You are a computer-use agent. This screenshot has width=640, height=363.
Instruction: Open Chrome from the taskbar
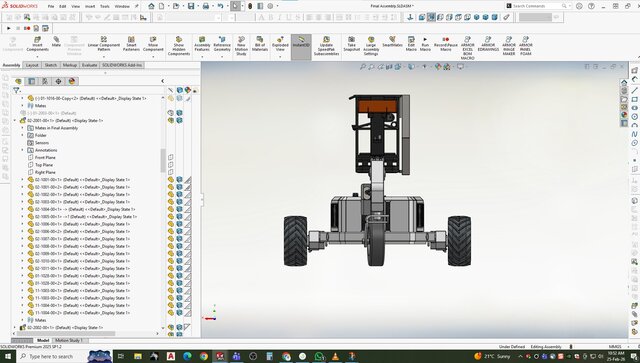[x=204, y=356]
